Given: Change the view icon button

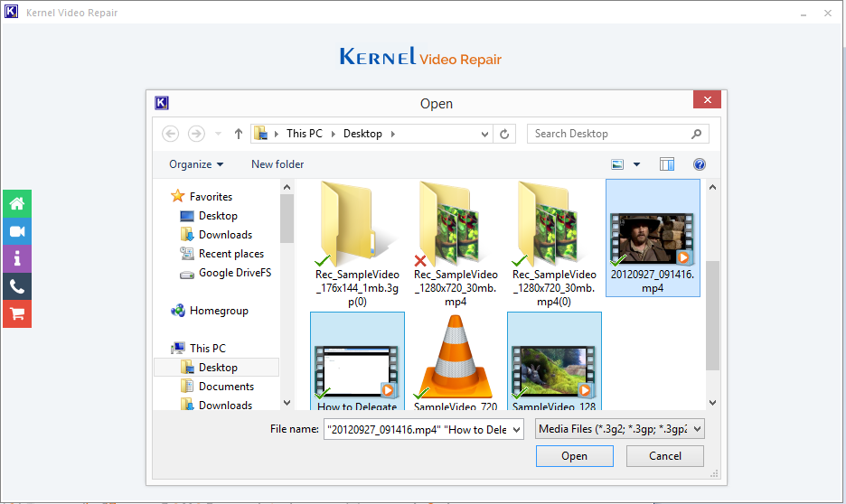Looking at the screenshot, I should pyautogui.click(x=617, y=164).
